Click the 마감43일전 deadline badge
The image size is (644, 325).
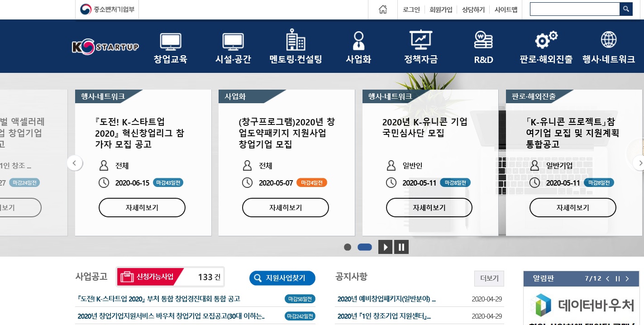click(168, 183)
